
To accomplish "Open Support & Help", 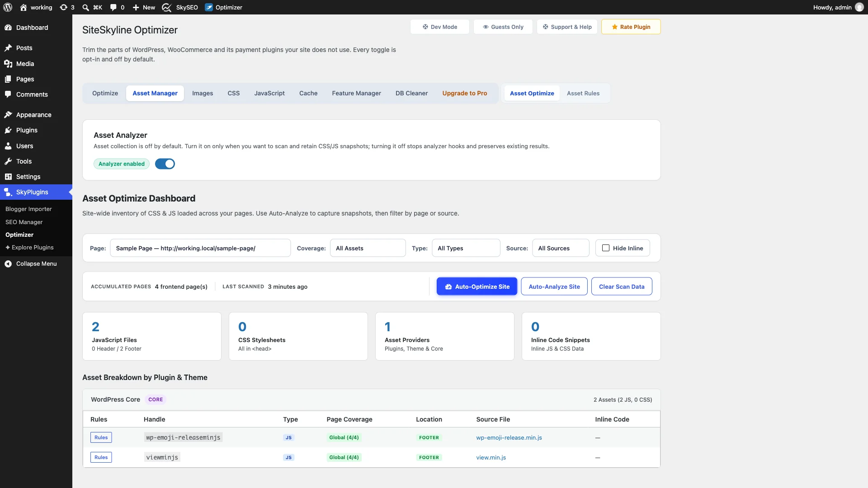I will pos(567,27).
